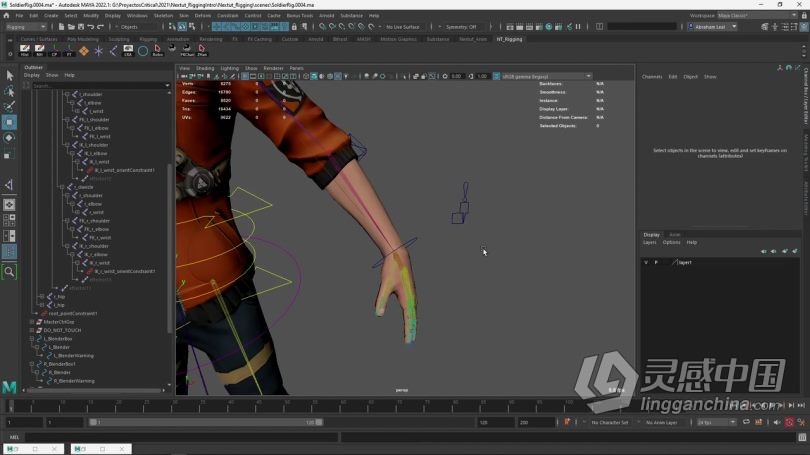Click the Hist shelf icon
The width and height of the screenshot is (810, 455).
pyautogui.click(x=25, y=50)
